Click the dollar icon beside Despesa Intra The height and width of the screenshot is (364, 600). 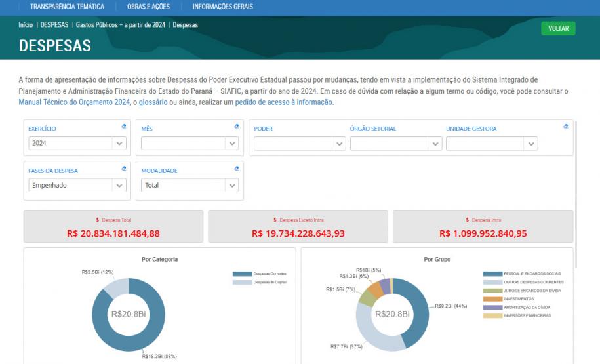(x=467, y=220)
